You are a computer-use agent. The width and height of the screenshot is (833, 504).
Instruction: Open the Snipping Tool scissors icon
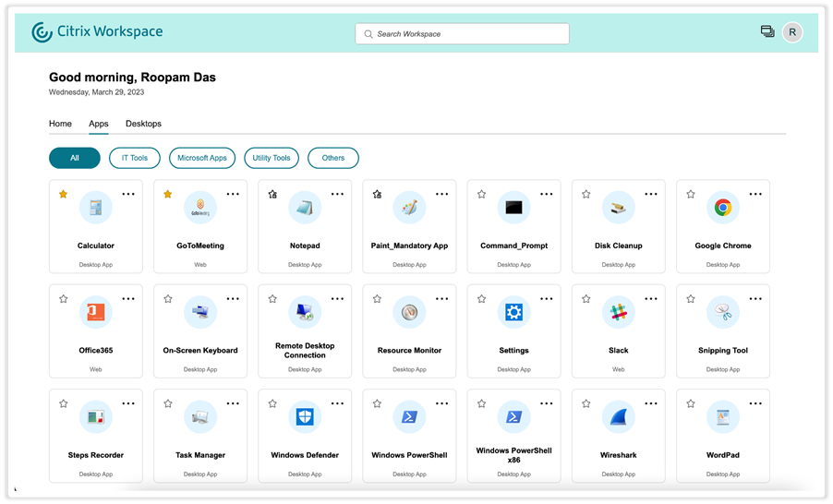click(x=722, y=313)
